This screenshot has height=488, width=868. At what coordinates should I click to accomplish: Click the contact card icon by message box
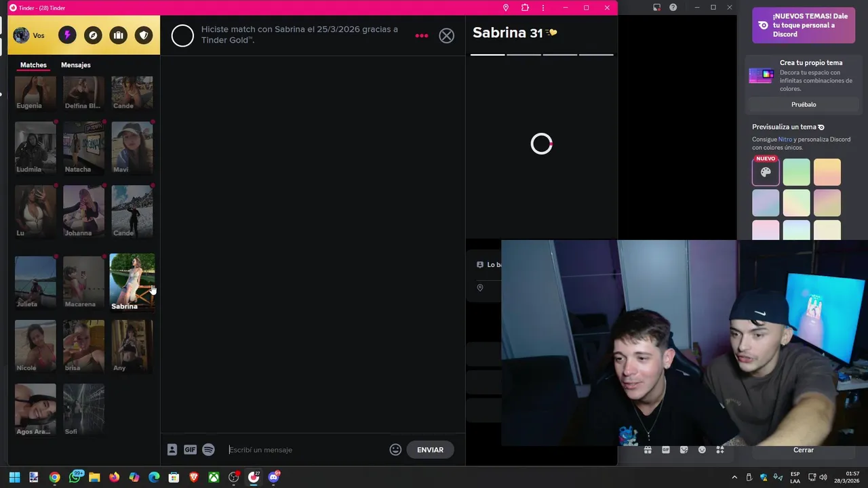click(x=172, y=449)
